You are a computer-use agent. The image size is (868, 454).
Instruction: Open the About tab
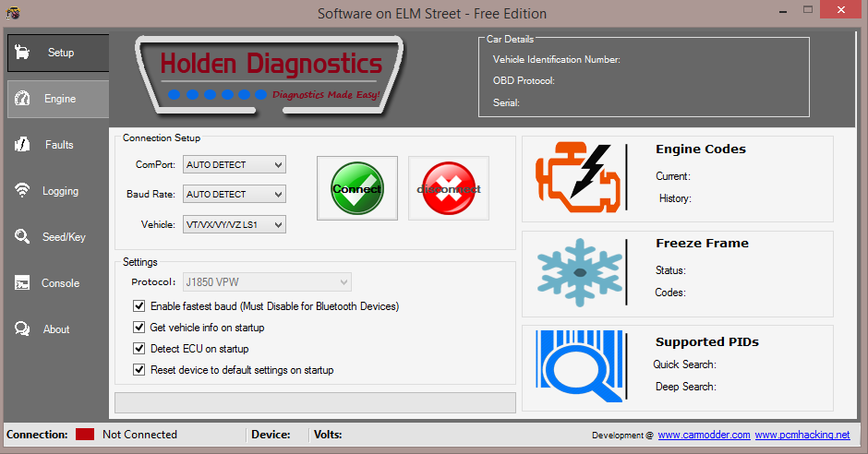coord(58,329)
